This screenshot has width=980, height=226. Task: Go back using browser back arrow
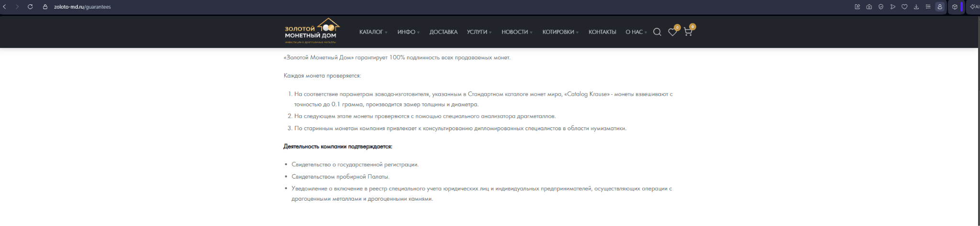click(x=4, y=7)
